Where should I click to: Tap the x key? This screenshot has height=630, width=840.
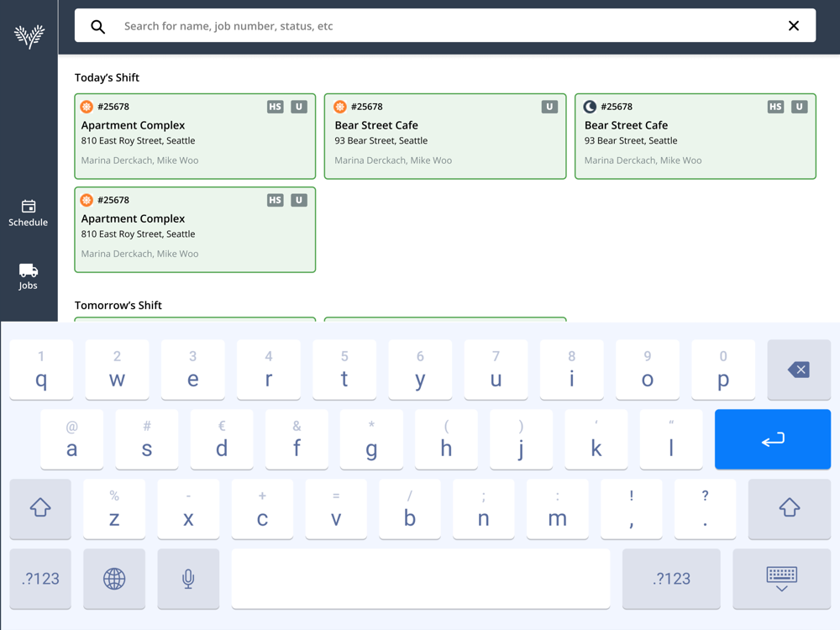[x=188, y=508]
